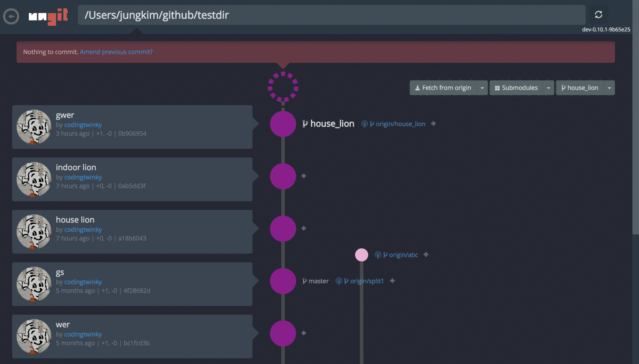This screenshot has width=639, height=364.
Task: Select the 'gs' commit title
Action: point(60,272)
